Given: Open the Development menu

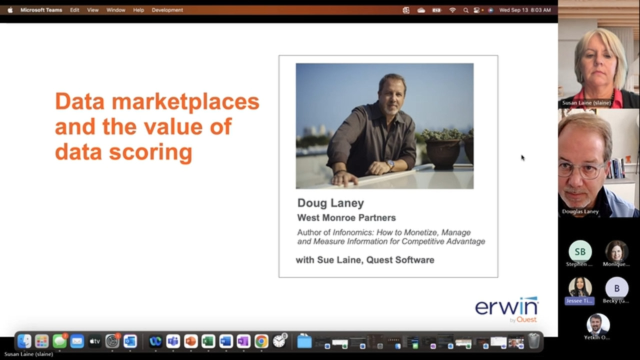Looking at the screenshot, I should coord(167,10).
